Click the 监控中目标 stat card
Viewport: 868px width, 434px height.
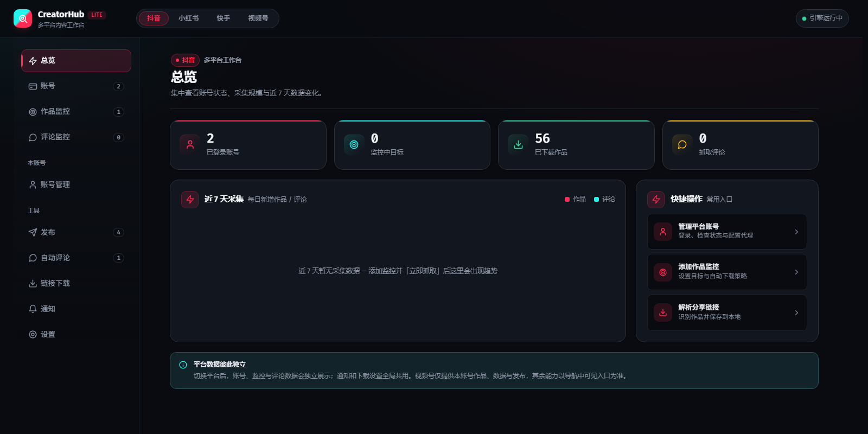tap(412, 145)
